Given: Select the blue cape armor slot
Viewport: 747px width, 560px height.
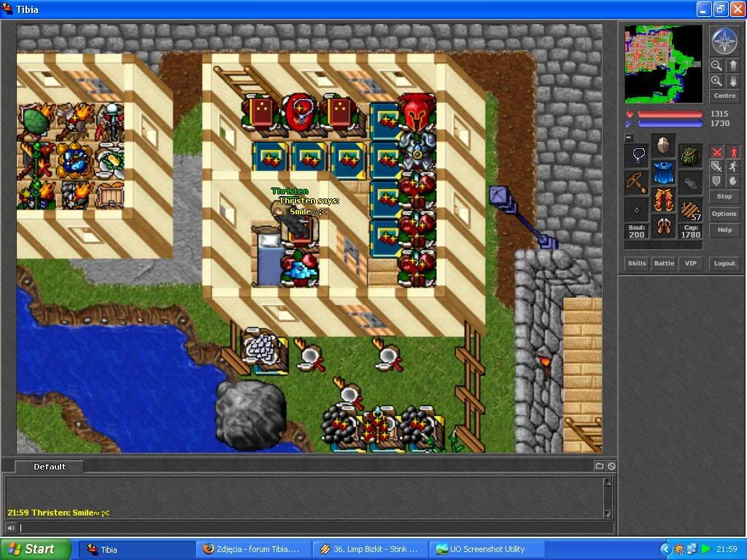Looking at the screenshot, I should (x=663, y=173).
